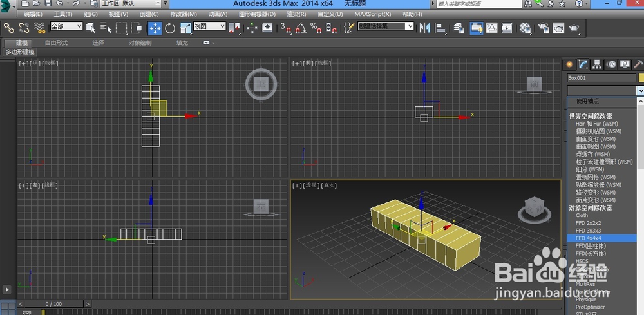
Task: Open the Curve Editor icon
Action: [491, 28]
